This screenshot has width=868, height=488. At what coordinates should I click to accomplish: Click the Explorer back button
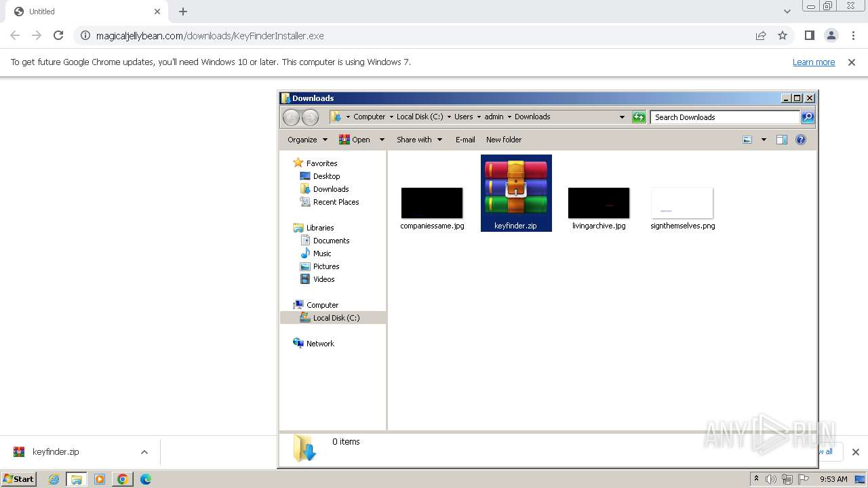(x=291, y=117)
